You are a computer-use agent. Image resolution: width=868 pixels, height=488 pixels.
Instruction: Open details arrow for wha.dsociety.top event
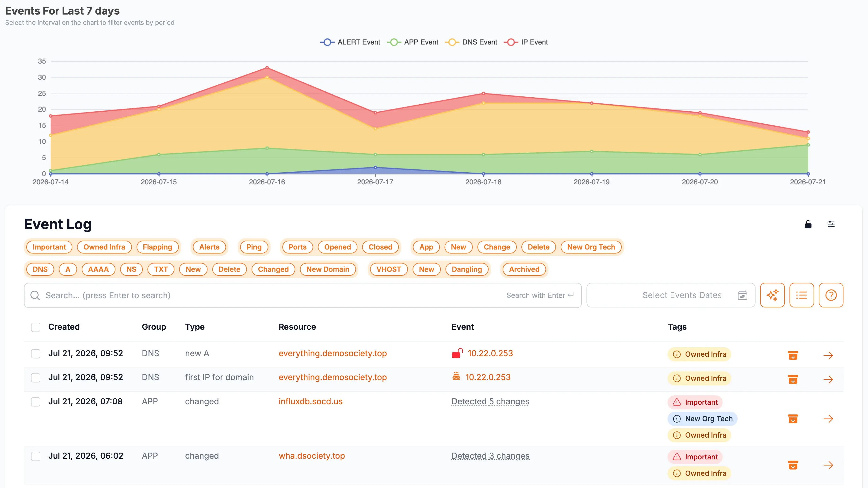(828, 465)
